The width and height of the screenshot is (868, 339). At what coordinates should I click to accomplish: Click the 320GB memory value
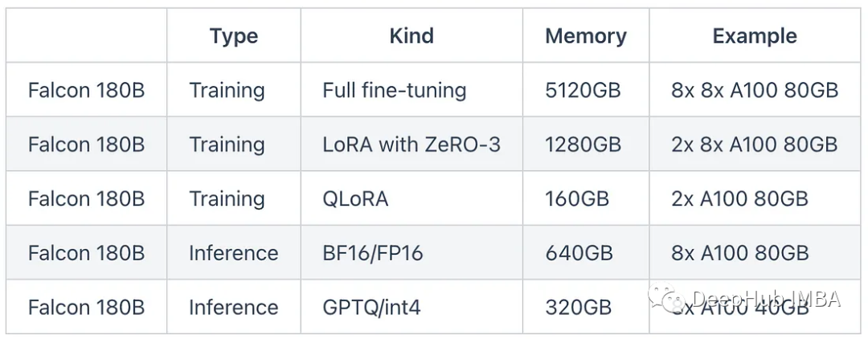(579, 307)
